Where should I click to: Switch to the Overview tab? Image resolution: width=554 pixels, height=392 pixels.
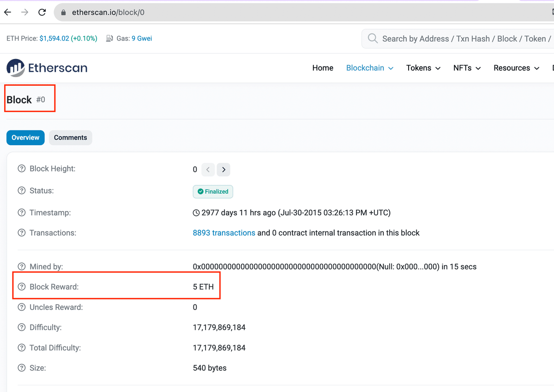pos(25,137)
